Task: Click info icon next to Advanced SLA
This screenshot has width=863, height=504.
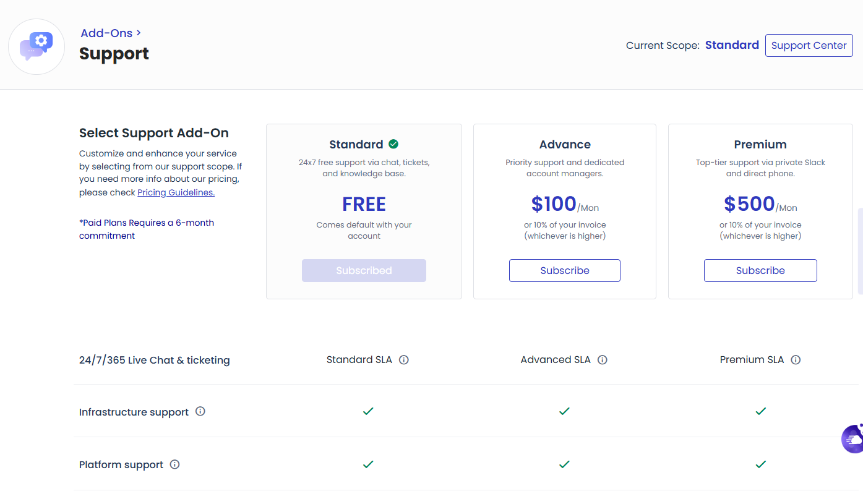Action: (x=603, y=360)
